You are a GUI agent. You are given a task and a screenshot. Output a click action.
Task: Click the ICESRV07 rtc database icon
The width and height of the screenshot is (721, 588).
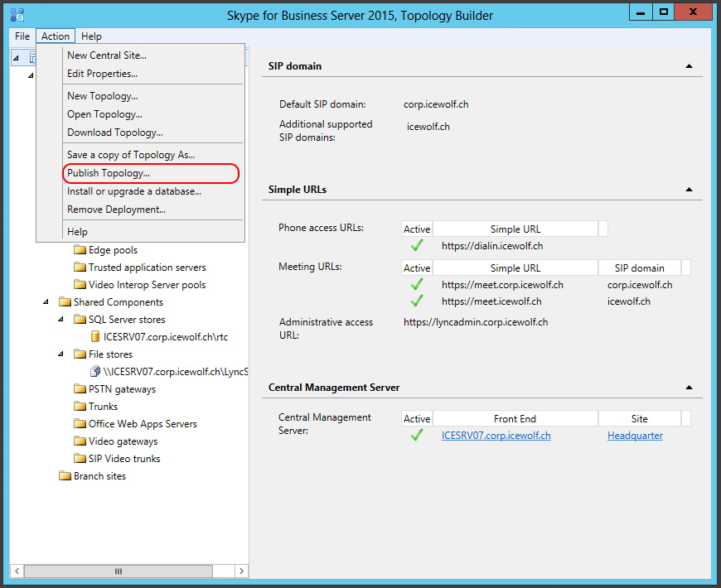click(95, 337)
